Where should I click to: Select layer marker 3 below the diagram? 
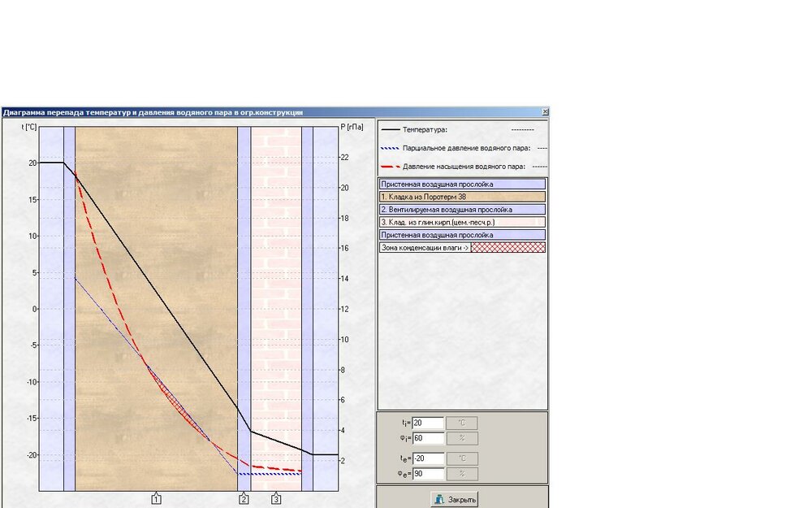coord(276,499)
